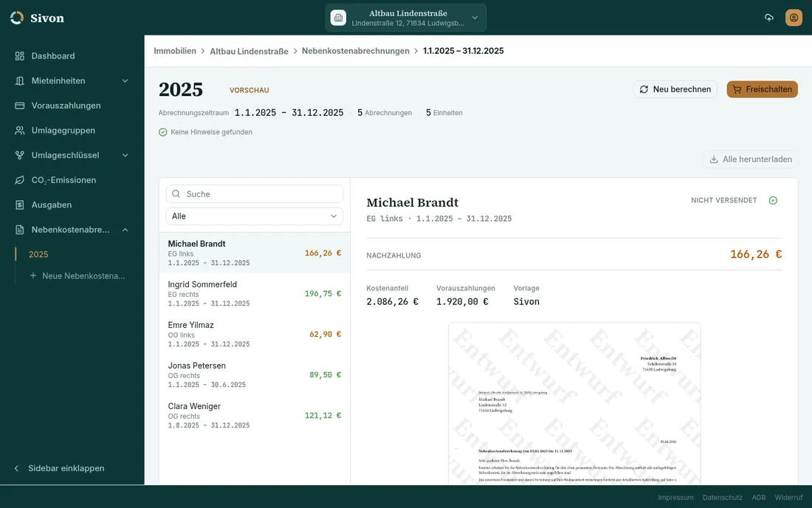The image size is (812, 508).
Task: Click the Vorlage value Sivon
Action: 526,301
